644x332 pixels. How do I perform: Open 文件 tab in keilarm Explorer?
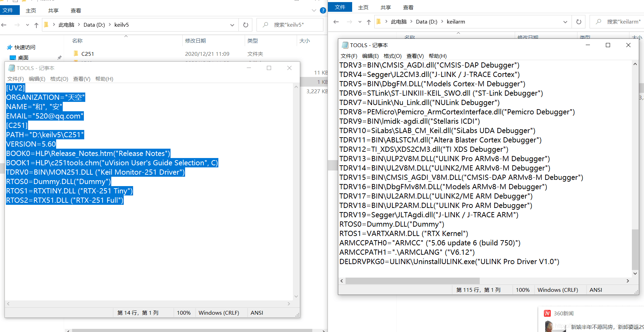[340, 7]
